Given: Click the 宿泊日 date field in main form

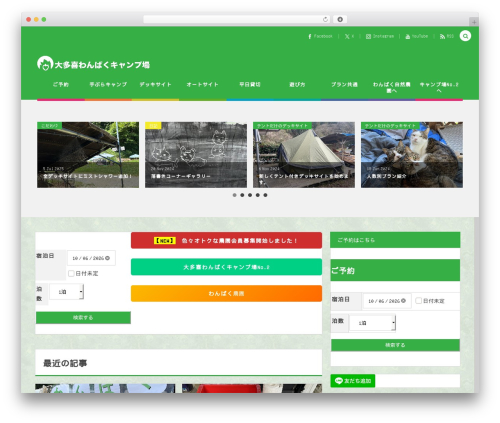Looking at the screenshot, I should pyautogui.click(x=91, y=258).
